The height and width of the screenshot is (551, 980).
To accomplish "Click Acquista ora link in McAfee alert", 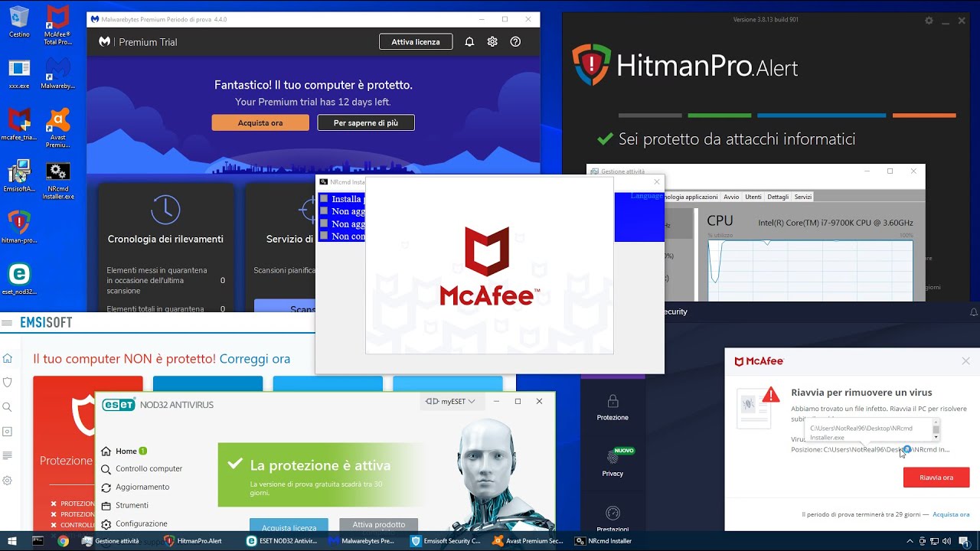I will tap(951, 515).
